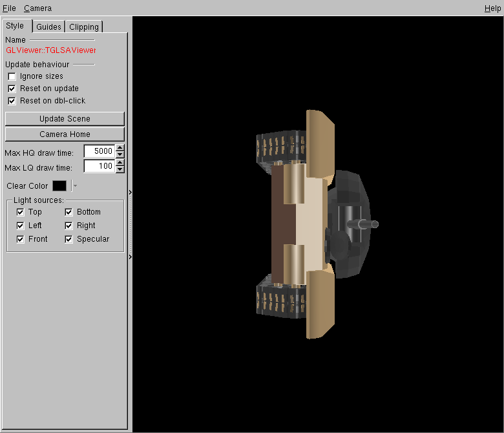Click the Max LQ draw time field
This screenshot has width=504, height=433.
pyautogui.click(x=100, y=166)
